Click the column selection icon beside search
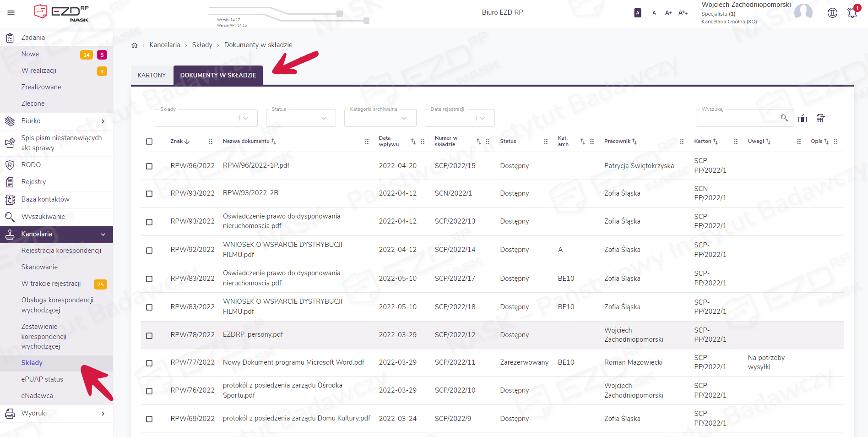Image resolution: width=868 pixels, height=437 pixels. [x=803, y=119]
